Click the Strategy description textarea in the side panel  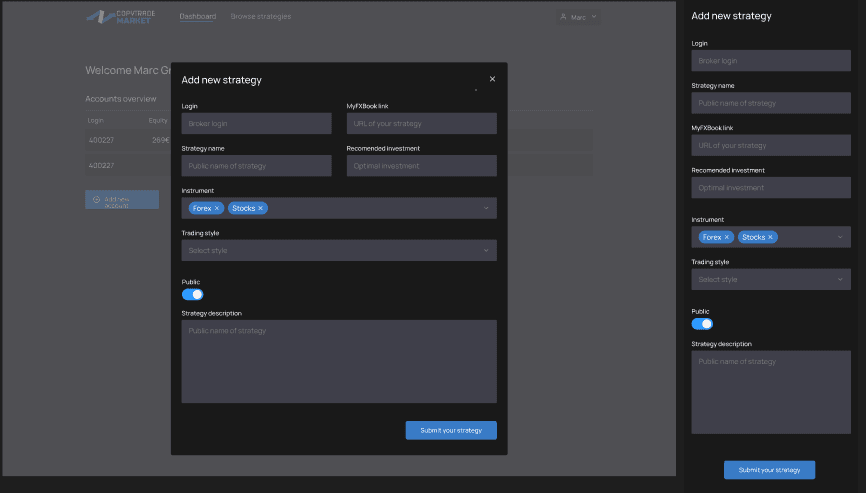click(770, 392)
